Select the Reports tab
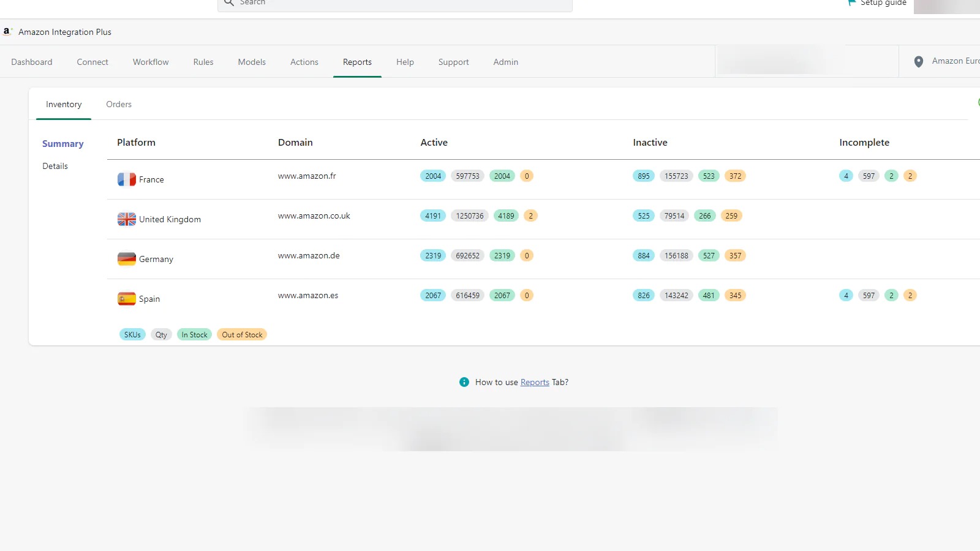This screenshot has width=980, height=551. pos(357,62)
